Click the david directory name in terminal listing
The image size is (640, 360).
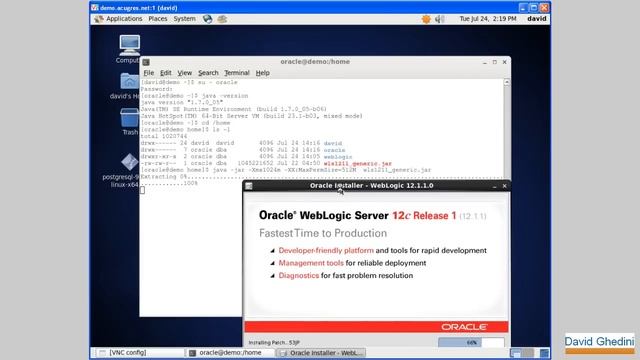point(333,143)
